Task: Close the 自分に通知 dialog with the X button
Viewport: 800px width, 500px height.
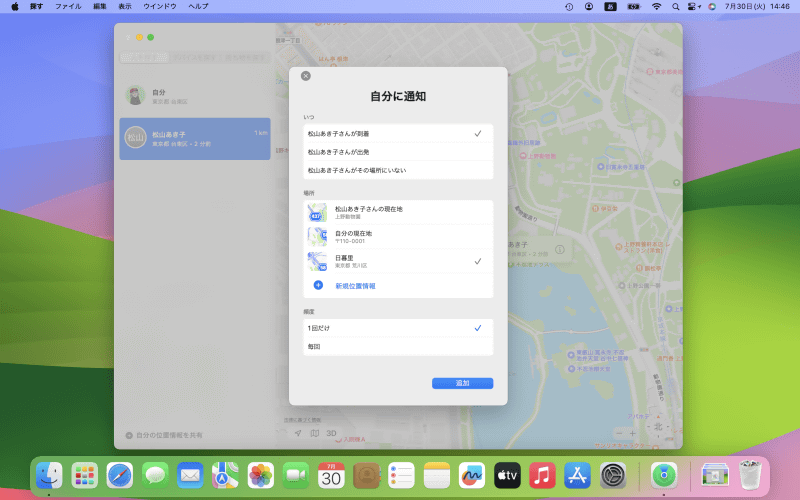Action: [x=306, y=76]
